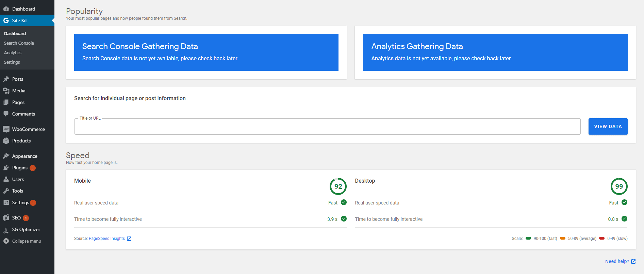Go to Site Kit Settings submenu
The image size is (644, 274).
tap(12, 62)
